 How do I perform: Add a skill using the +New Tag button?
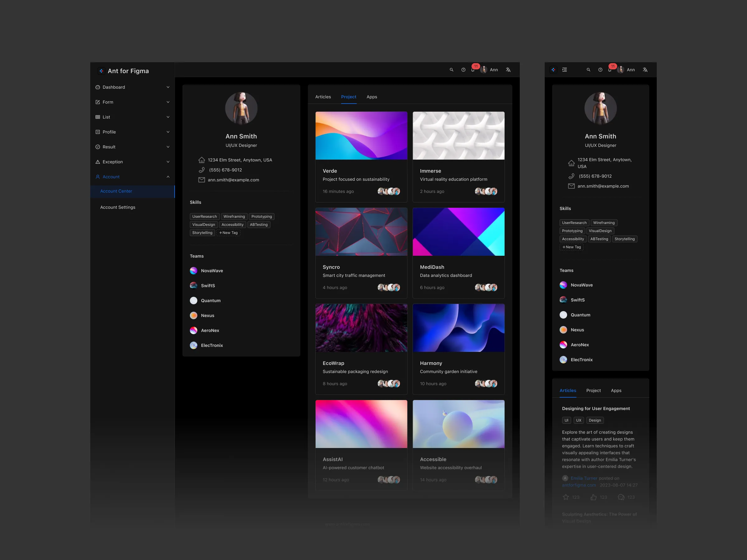coord(228,233)
